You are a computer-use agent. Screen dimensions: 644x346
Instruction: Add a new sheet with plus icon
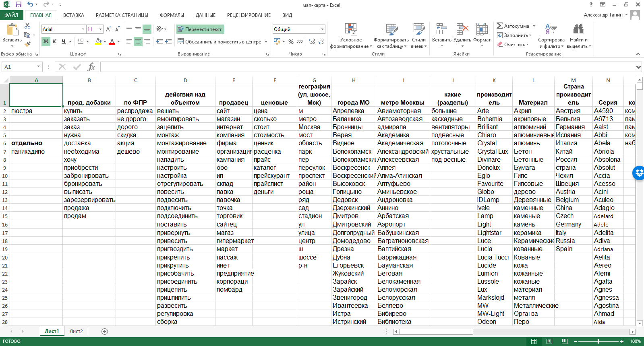pyautogui.click(x=105, y=332)
